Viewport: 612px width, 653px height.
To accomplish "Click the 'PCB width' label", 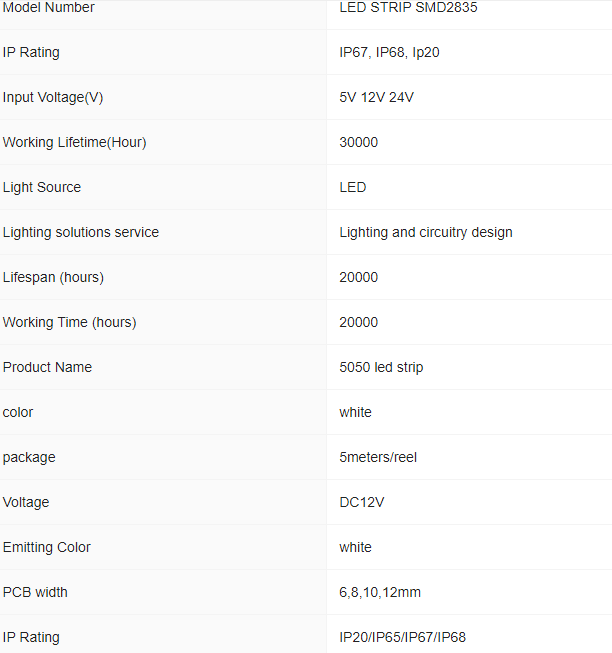I will 35,592.
